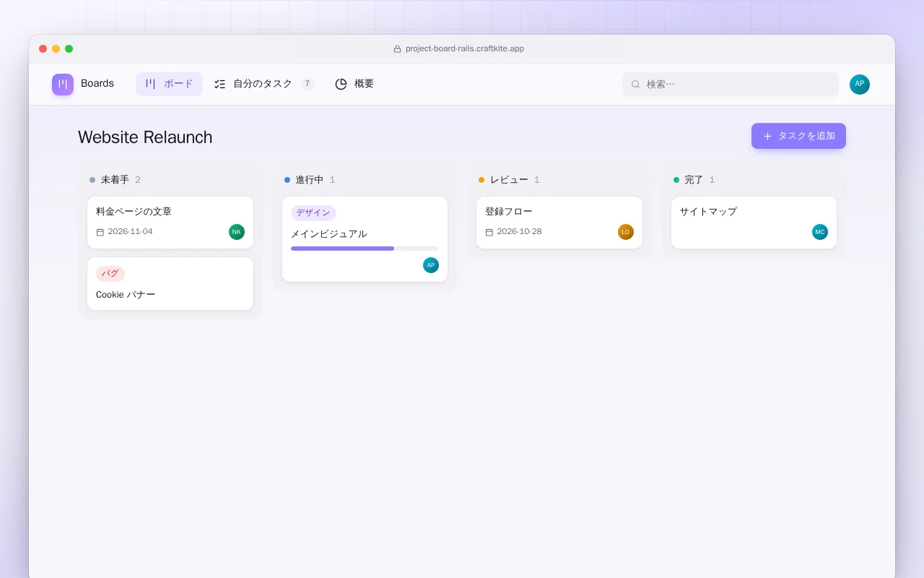Click the タスクを追加 button

tap(798, 136)
